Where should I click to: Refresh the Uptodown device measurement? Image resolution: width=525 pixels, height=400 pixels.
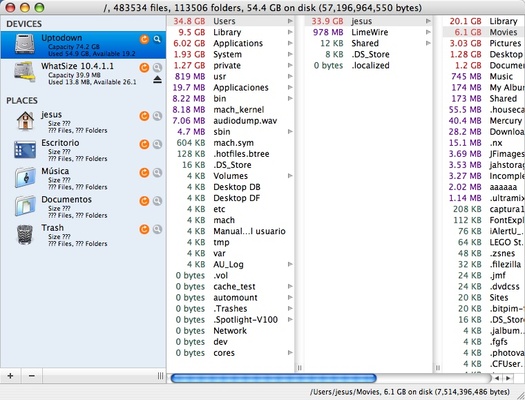[144, 39]
